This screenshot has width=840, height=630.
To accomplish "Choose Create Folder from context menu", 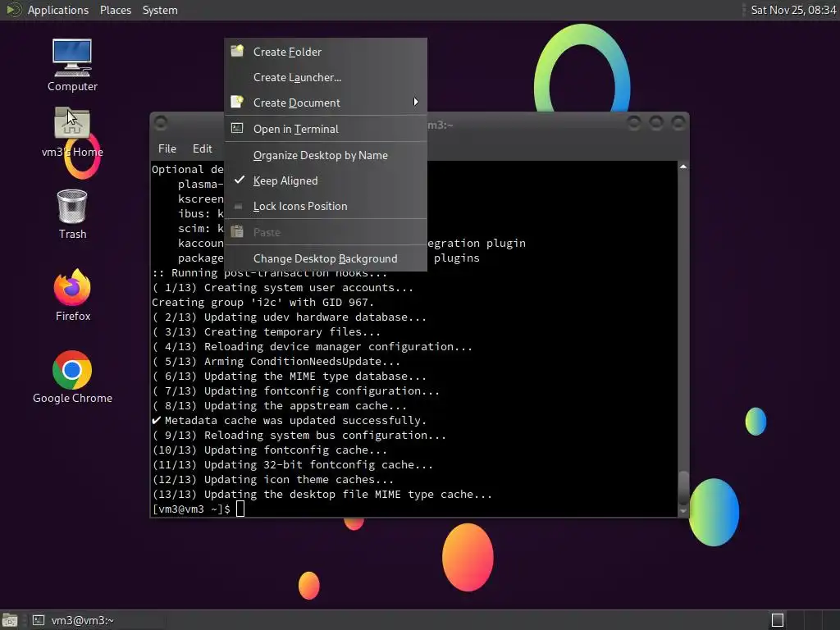I will (326, 52).
